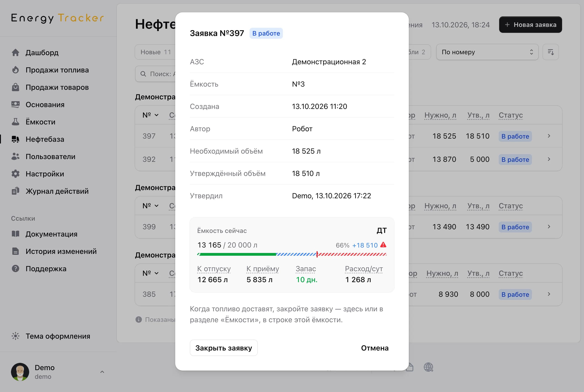Click the people icon beside Пользователи

[16, 157]
